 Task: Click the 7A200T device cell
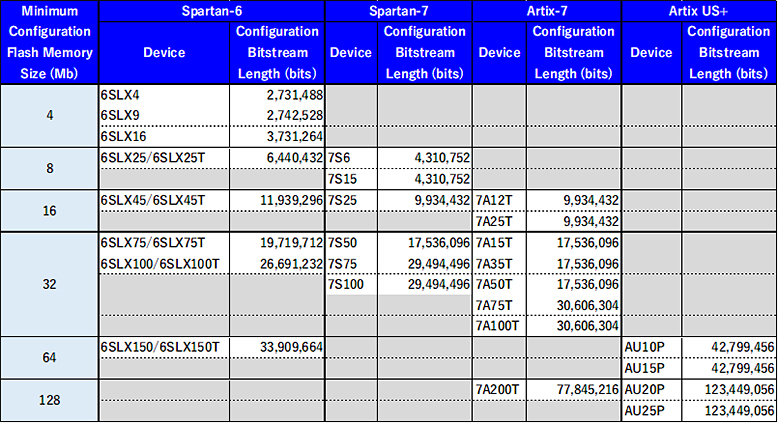499,390
